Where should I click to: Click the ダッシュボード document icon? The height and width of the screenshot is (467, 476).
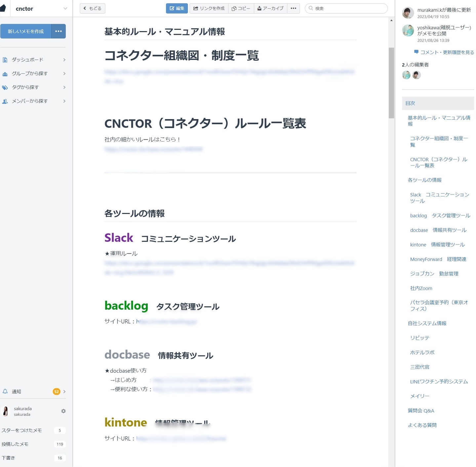click(x=5, y=60)
